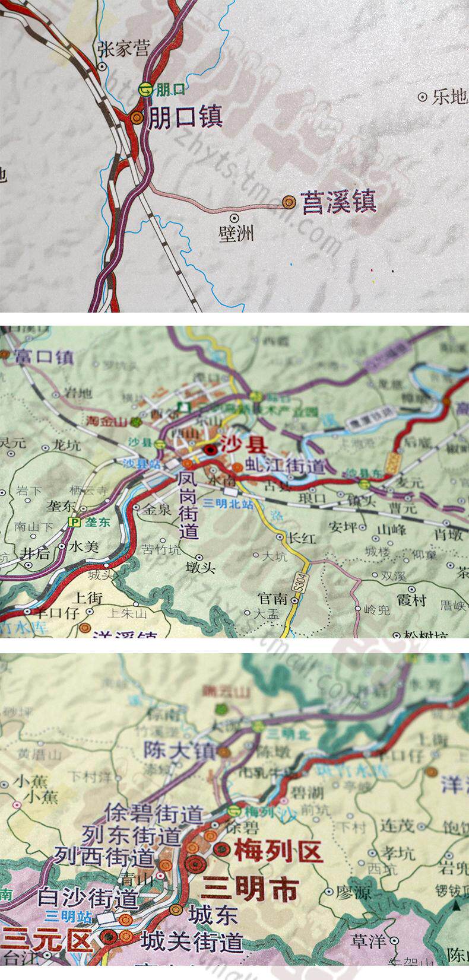Click the 垄东 parking service icon

click(x=75, y=523)
